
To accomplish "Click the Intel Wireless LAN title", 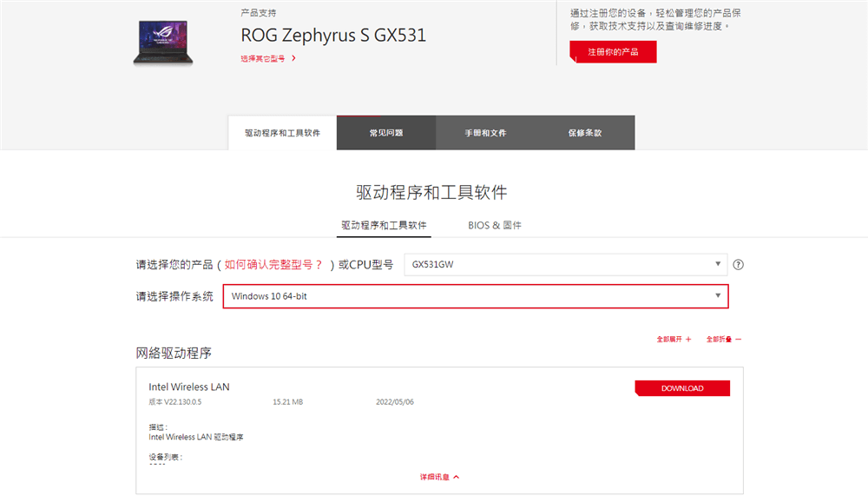I will 188,387.
